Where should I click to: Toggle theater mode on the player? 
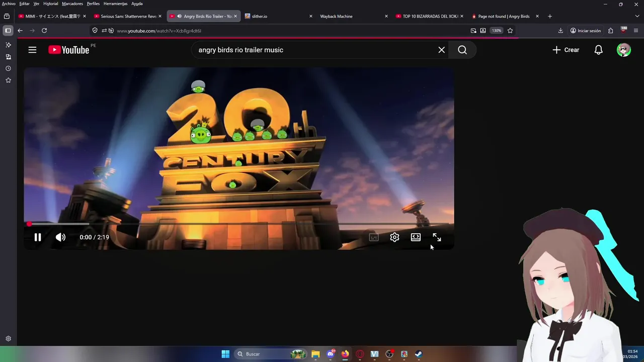[416, 237]
